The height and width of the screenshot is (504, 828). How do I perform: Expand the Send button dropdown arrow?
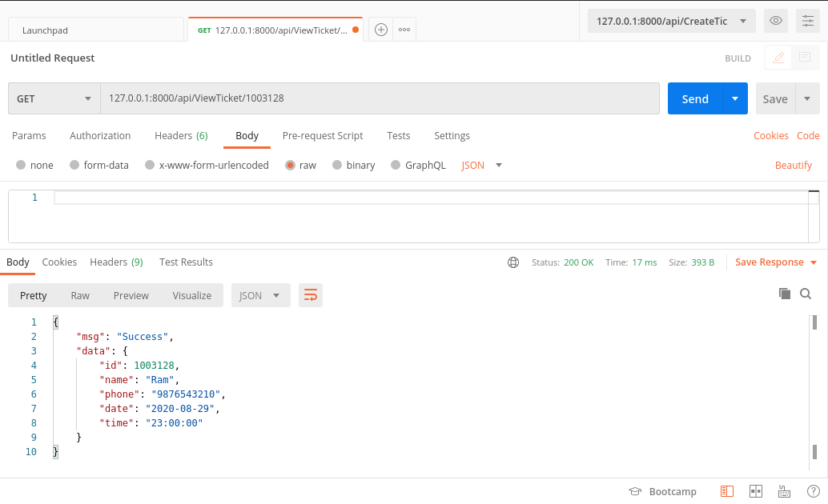735,98
